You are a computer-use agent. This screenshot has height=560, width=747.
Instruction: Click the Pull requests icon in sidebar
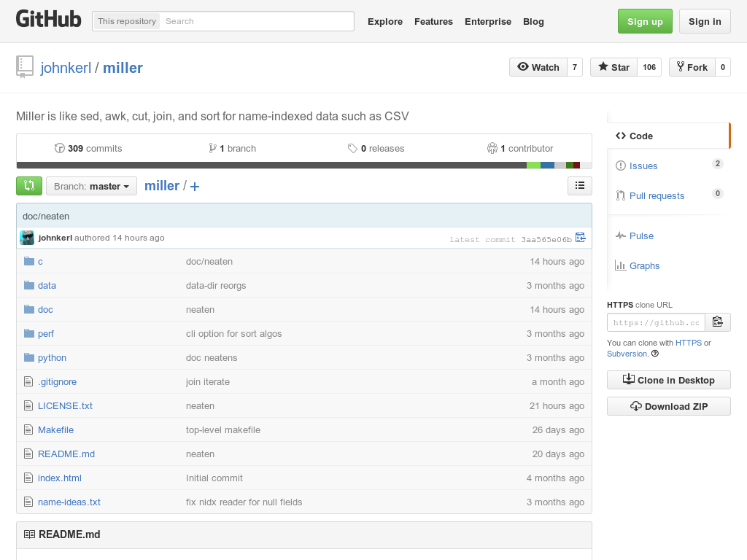620,195
